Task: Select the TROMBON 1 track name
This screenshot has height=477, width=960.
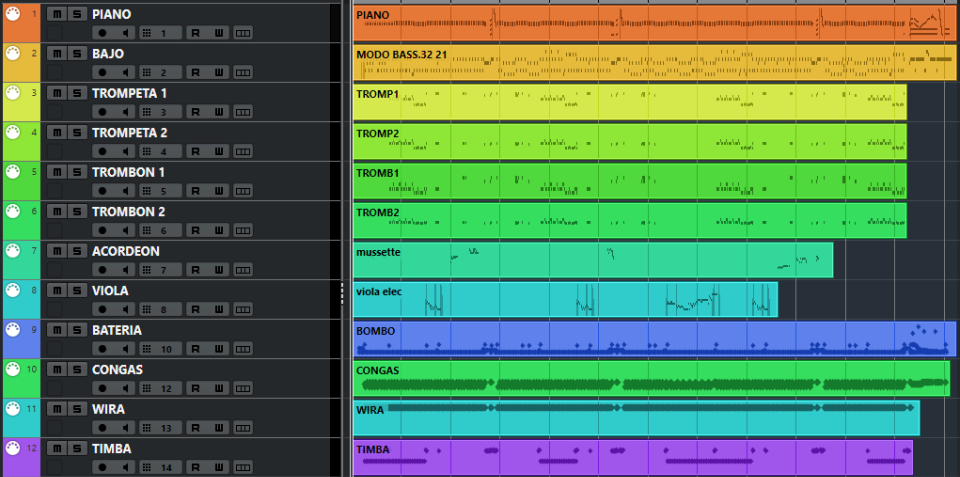Action: pos(129,172)
